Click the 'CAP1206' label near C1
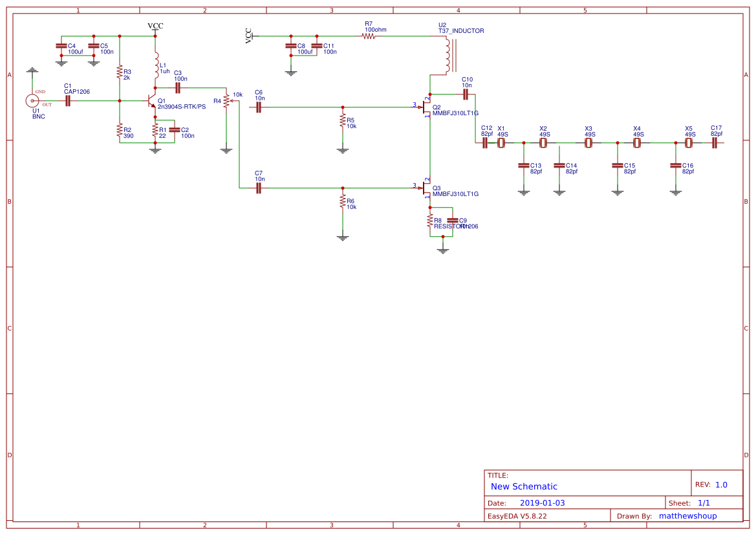The image size is (756, 535). pyautogui.click(x=77, y=92)
